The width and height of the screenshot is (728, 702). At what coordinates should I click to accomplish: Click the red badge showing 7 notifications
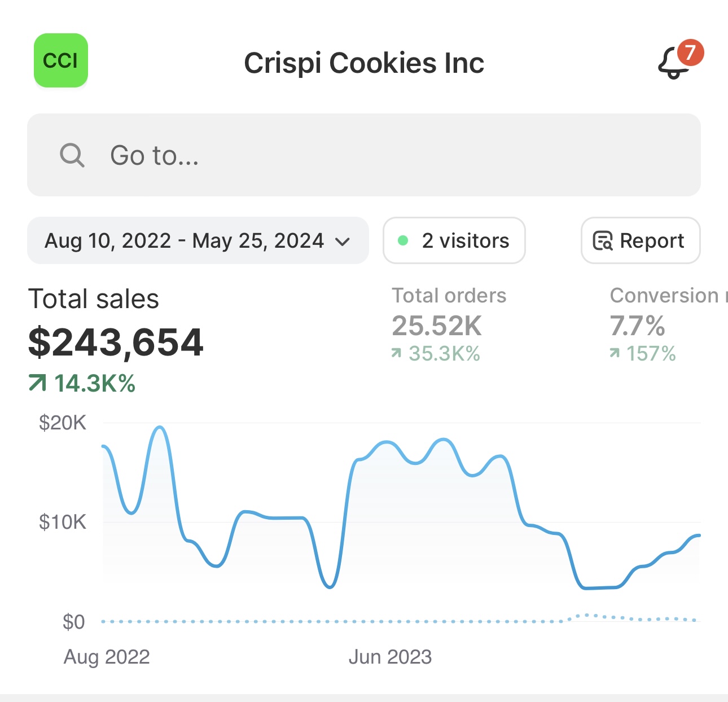pos(690,52)
